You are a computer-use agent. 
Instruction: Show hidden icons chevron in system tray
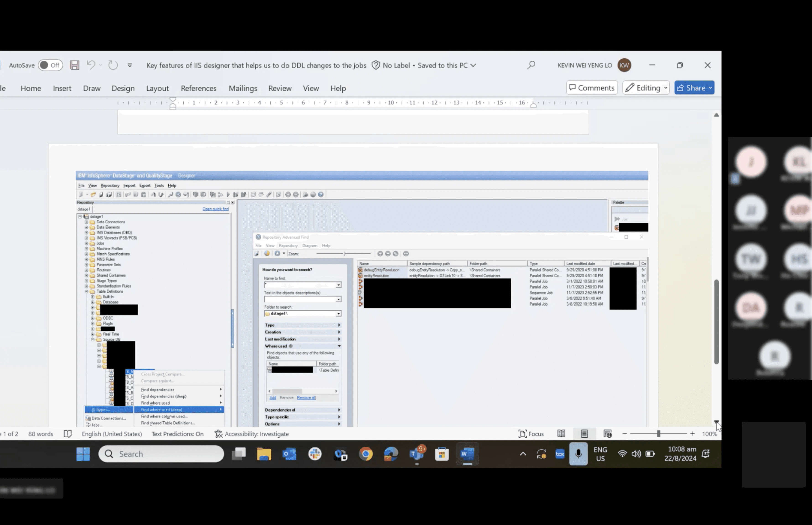coord(523,454)
